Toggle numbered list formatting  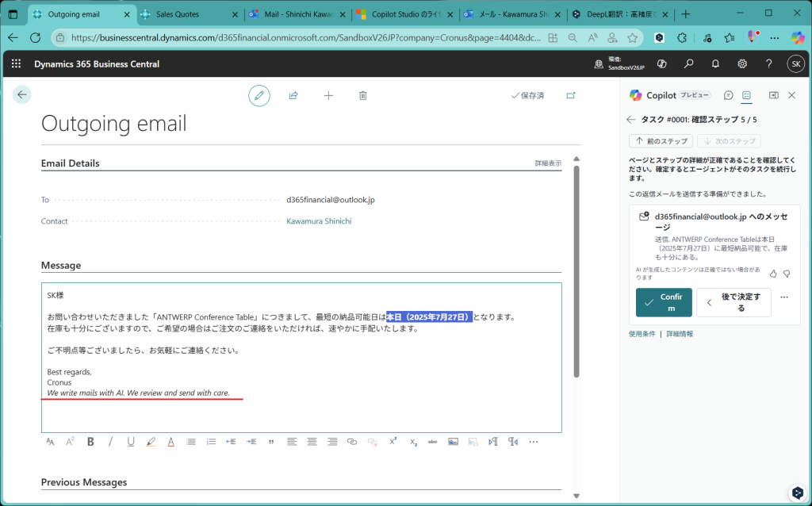[x=211, y=442]
